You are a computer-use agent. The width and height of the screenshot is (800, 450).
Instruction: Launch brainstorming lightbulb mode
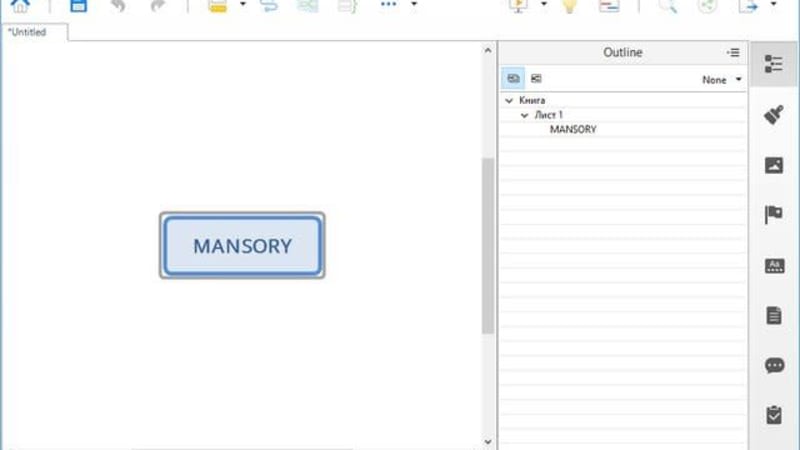[569, 6]
